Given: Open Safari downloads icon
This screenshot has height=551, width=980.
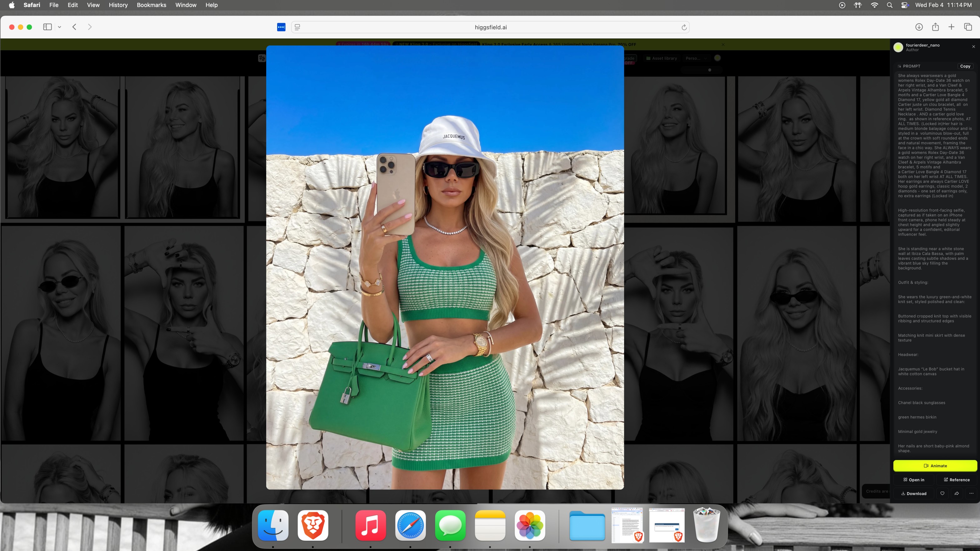Looking at the screenshot, I should pos(919,27).
